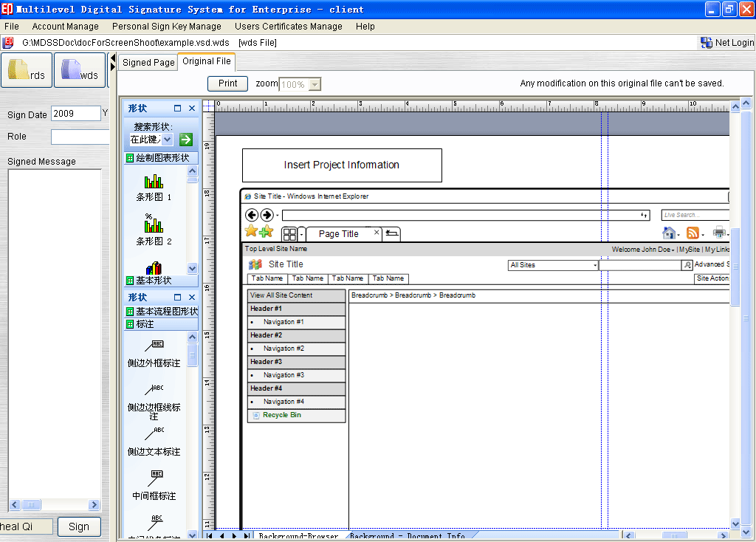756x542 pixels.
Task: Select the 侧边边框线标注 callout shape
Action: [154, 402]
